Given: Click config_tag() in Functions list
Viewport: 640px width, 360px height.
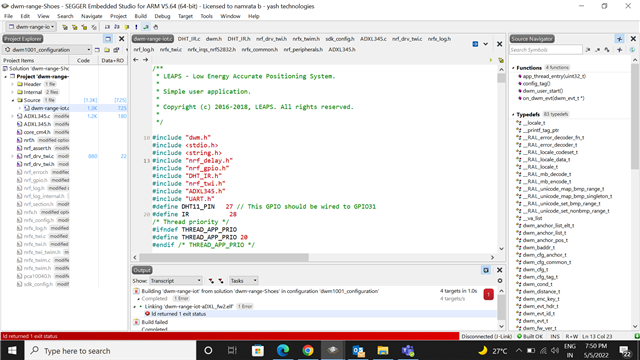Looking at the screenshot, I should [x=536, y=83].
